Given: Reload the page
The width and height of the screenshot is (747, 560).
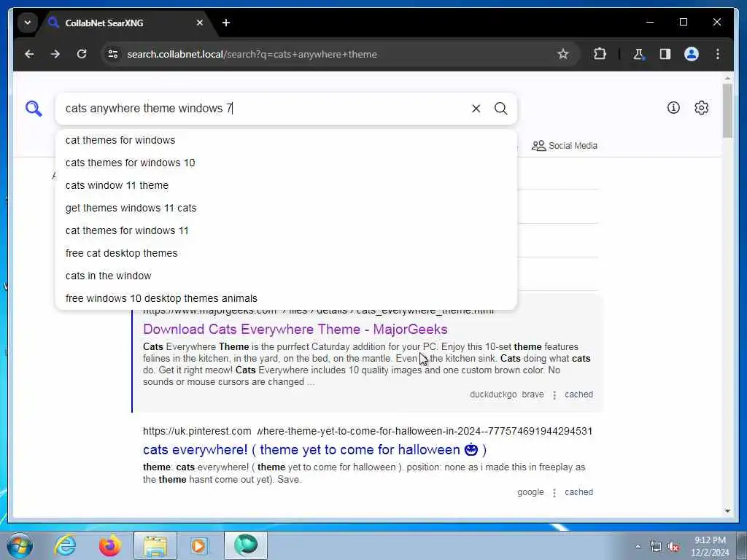Looking at the screenshot, I should click(82, 54).
